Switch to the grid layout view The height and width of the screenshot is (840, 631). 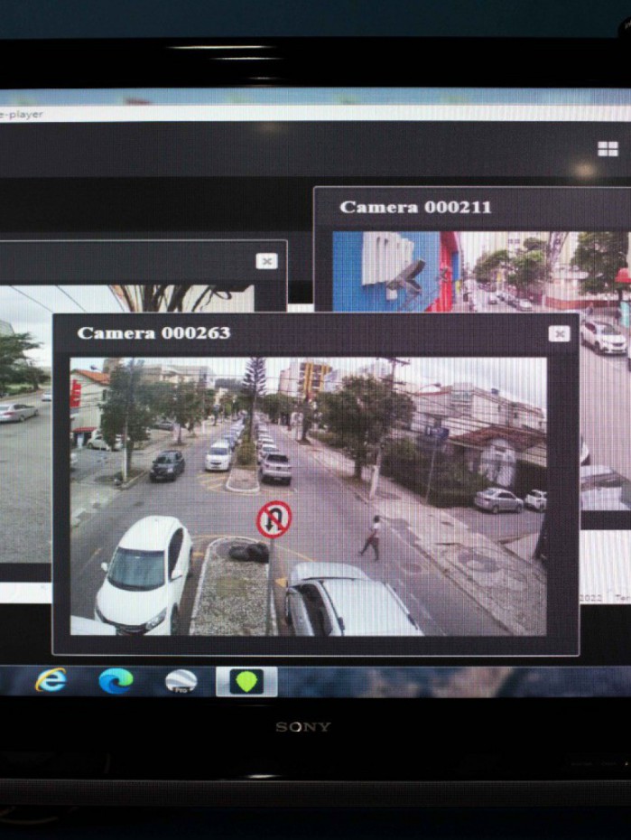[x=608, y=149]
